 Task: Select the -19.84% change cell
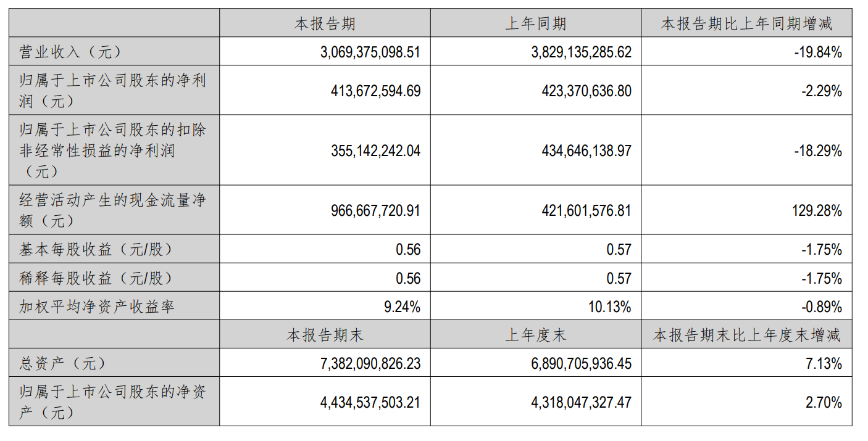coord(818,52)
